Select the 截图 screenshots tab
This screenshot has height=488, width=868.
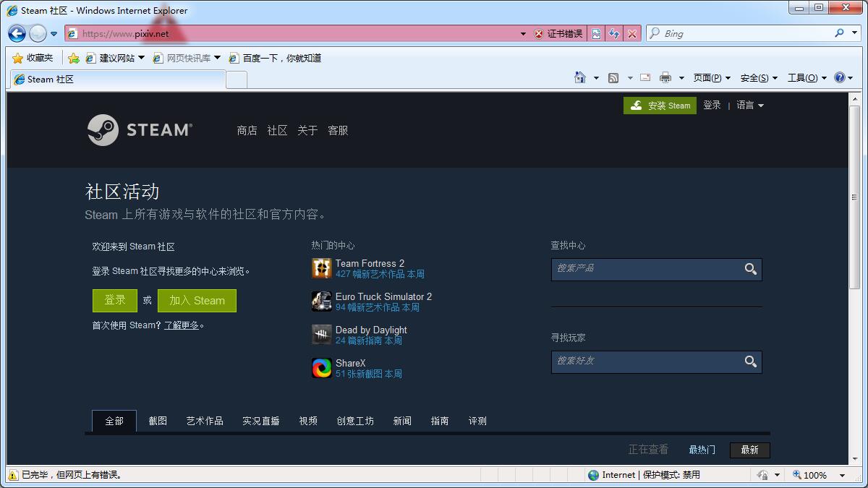coord(158,421)
